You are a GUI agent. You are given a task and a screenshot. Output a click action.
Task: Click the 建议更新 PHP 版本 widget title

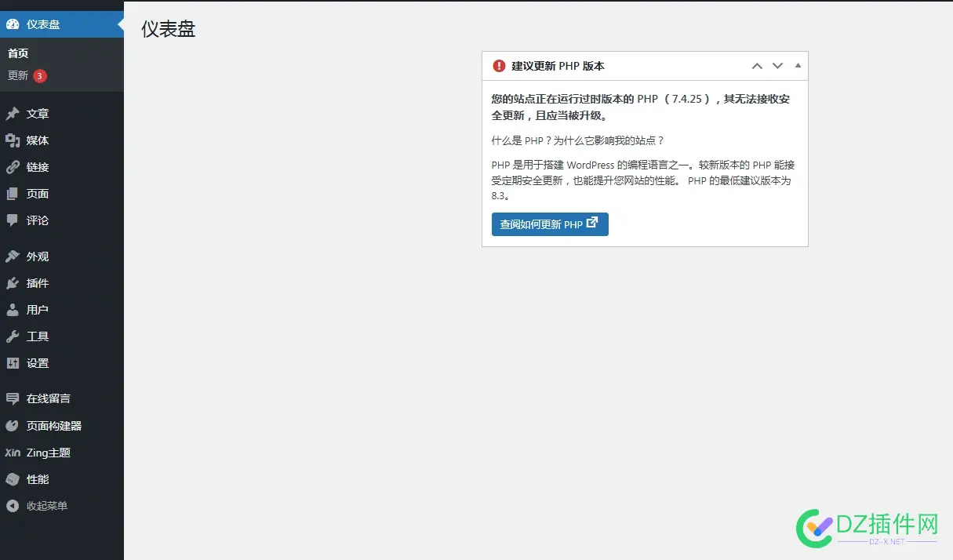pos(558,66)
